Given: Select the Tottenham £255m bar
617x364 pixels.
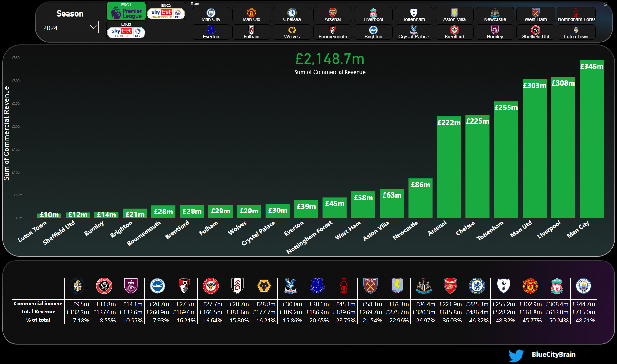Looking at the screenshot, I should tap(506, 159).
